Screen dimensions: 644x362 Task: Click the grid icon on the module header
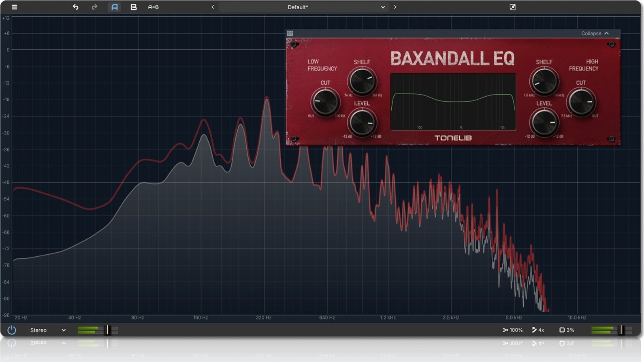[x=290, y=33]
